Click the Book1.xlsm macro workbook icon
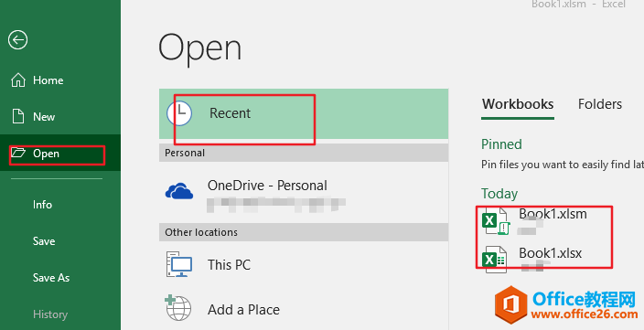644x330 pixels. point(496,221)
